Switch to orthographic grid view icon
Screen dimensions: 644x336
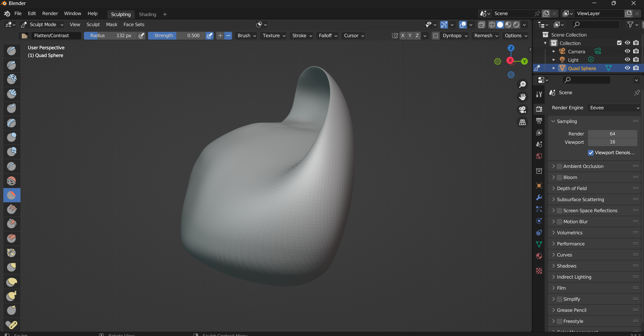click(522, 122)
